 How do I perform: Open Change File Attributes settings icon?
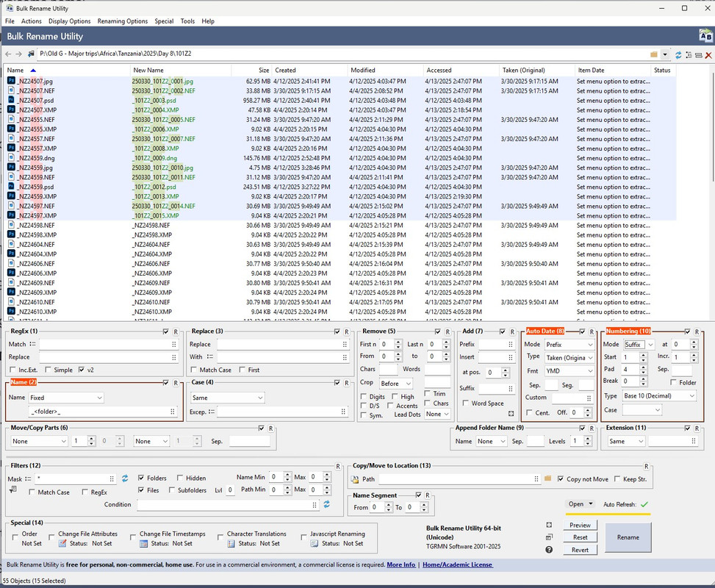coord(62,543)
